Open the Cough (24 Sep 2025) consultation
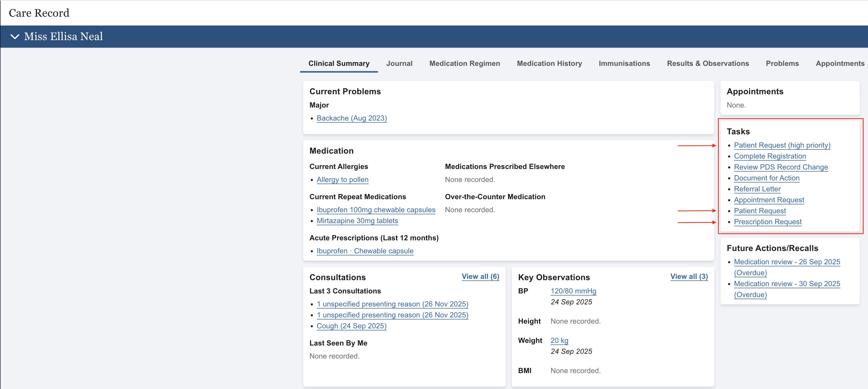Viewport: 868px width, 389px height. point(351,326)
